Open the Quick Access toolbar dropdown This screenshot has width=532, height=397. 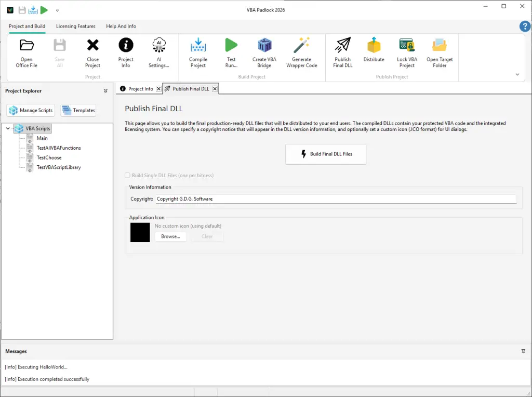(x=57, y=9)
